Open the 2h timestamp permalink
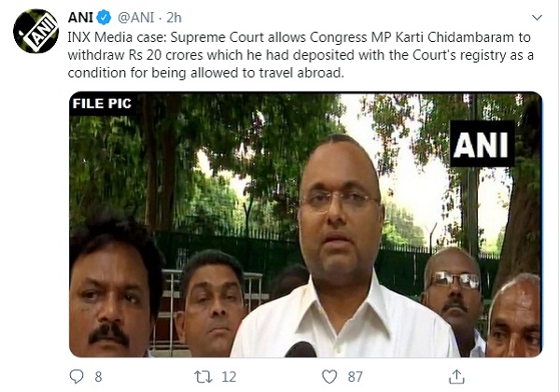Screen dimensions: 560x392 [174, 18]
